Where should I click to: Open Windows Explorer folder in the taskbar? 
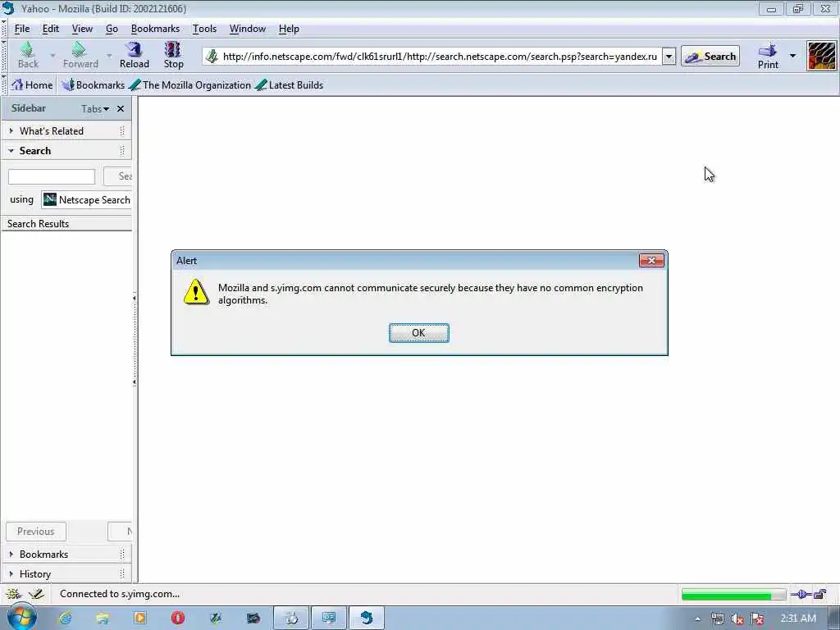tap(103, 619)
